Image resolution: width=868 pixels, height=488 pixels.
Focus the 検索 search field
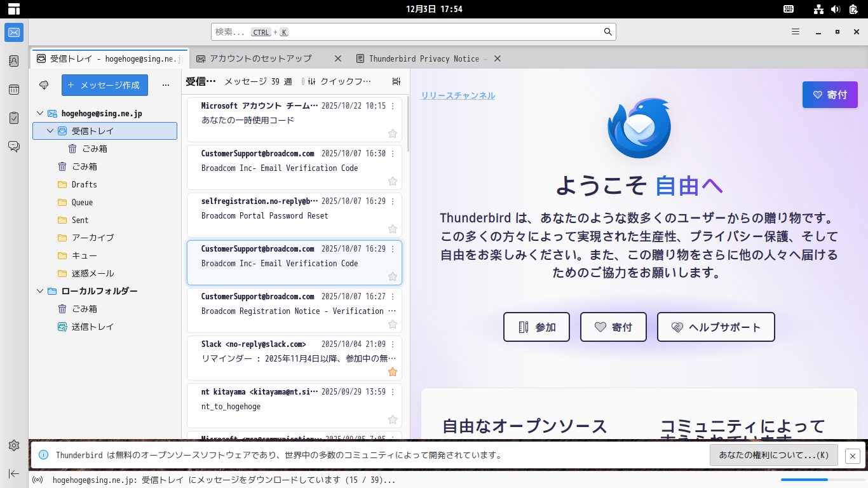pyautogui.click(x=413, y=32)
